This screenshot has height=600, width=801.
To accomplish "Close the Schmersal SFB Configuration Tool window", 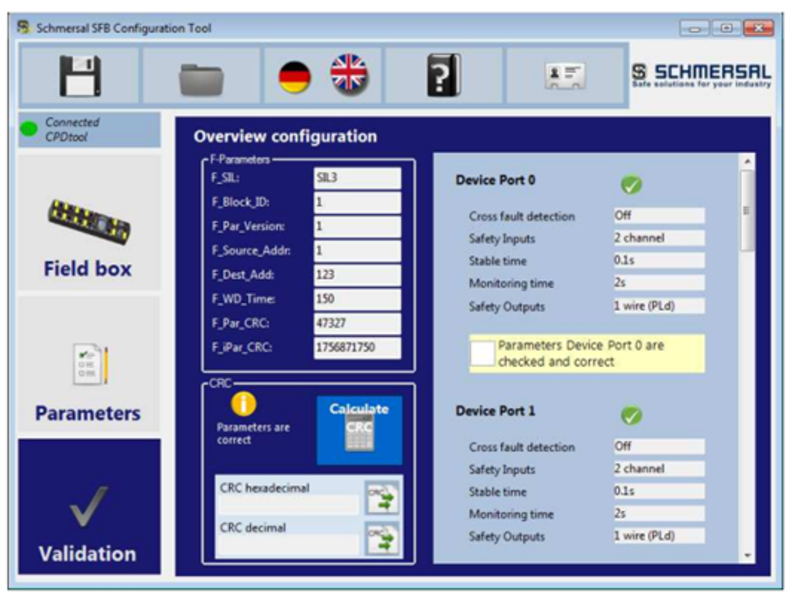I will click(759, 28).
